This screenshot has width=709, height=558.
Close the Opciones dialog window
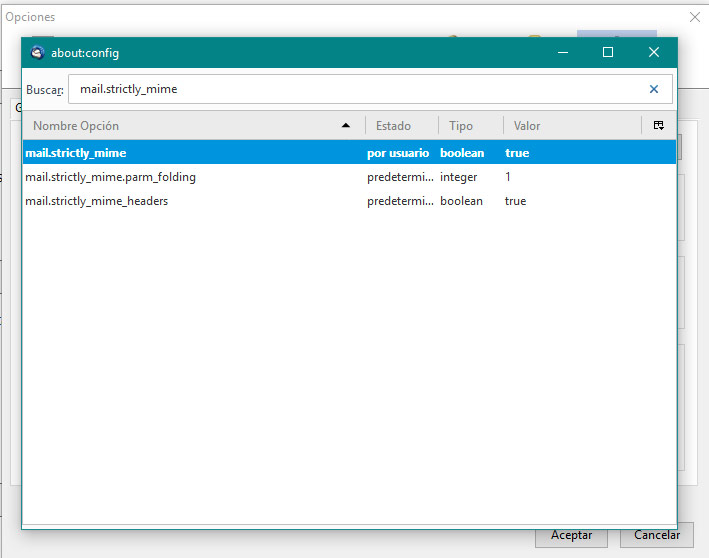(695, 17)
